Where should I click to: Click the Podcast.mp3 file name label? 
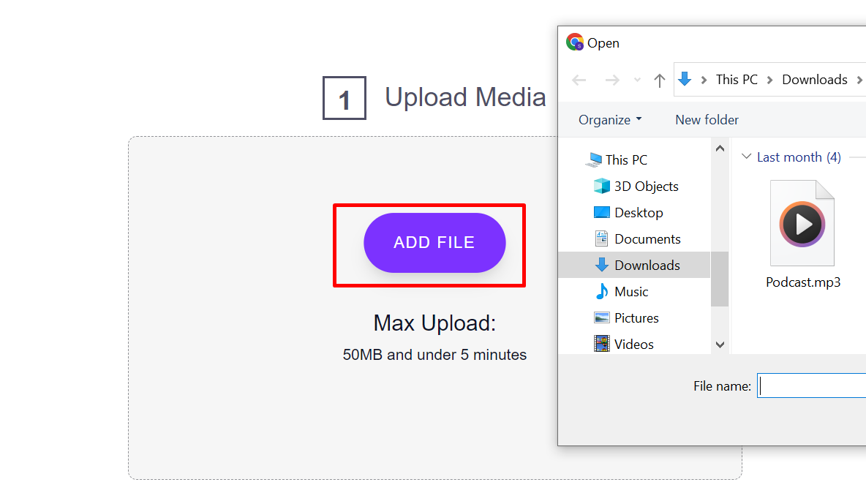803,282
